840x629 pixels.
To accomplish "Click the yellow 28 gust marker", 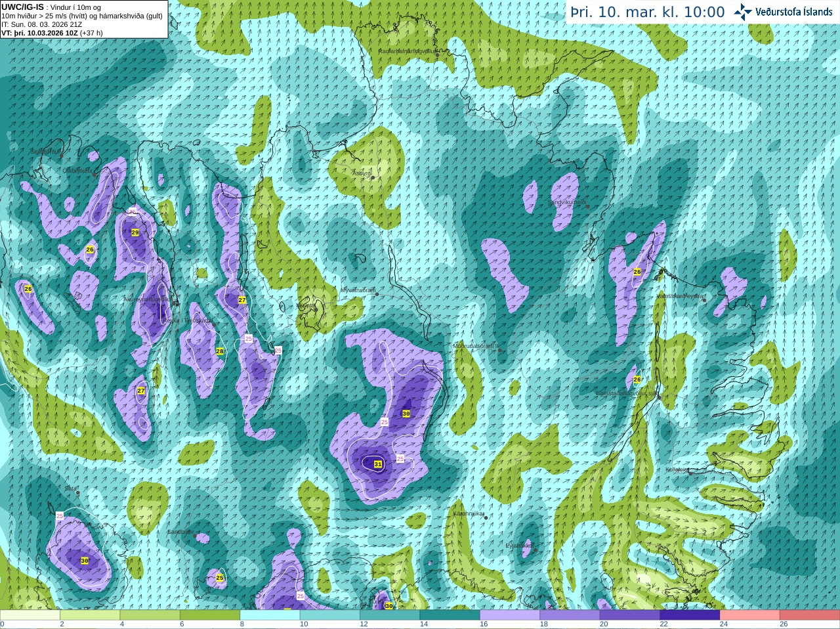I will (220, 351).
